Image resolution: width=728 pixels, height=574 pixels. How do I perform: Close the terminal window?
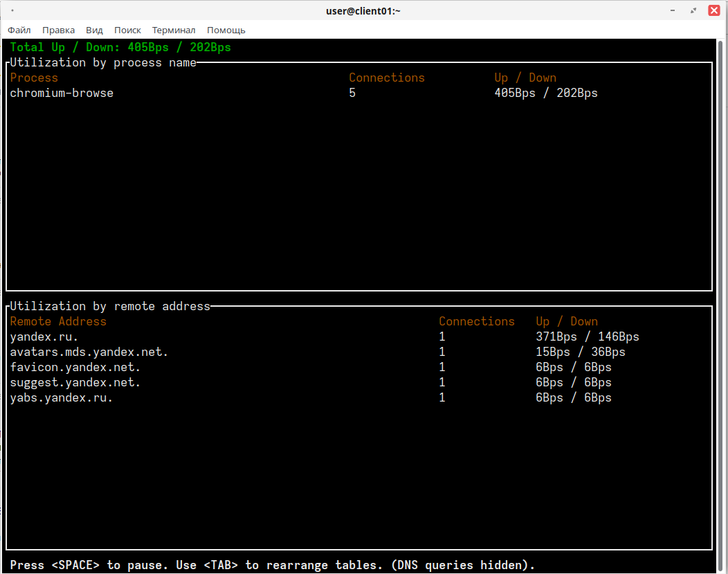click(x=714, y=10)
